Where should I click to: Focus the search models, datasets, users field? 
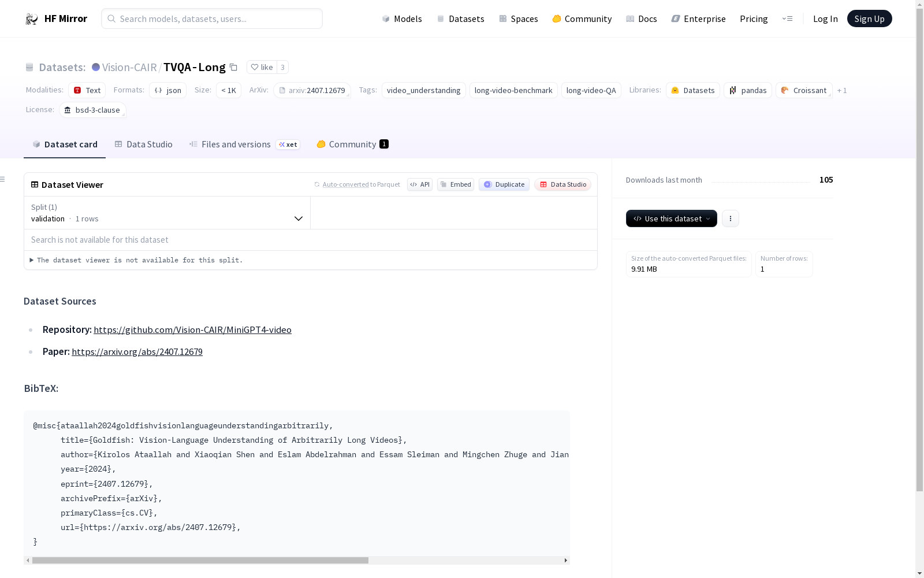(x=212, y=18)
